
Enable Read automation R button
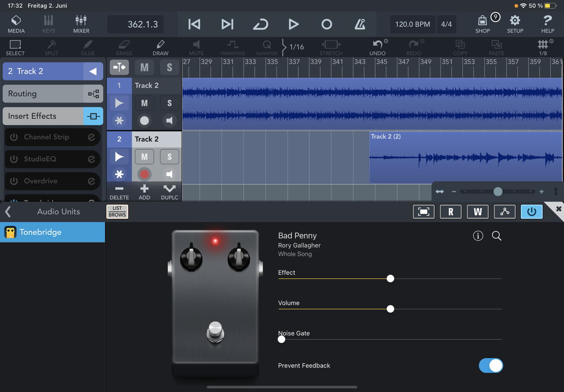[451, 212]
